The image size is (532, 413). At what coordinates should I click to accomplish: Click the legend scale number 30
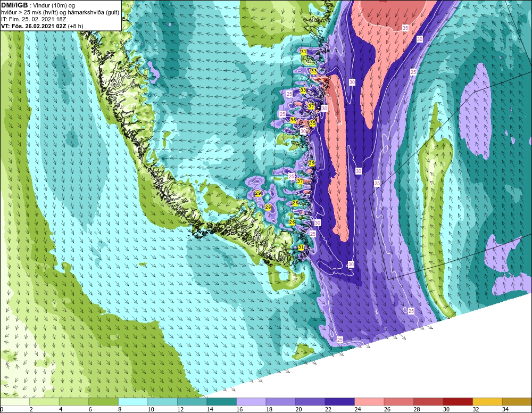446,409
